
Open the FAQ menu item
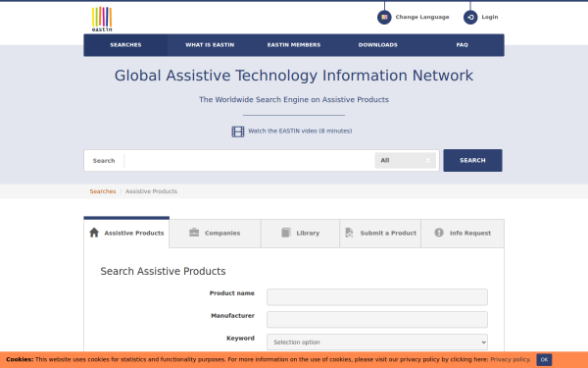click(462, 45)
